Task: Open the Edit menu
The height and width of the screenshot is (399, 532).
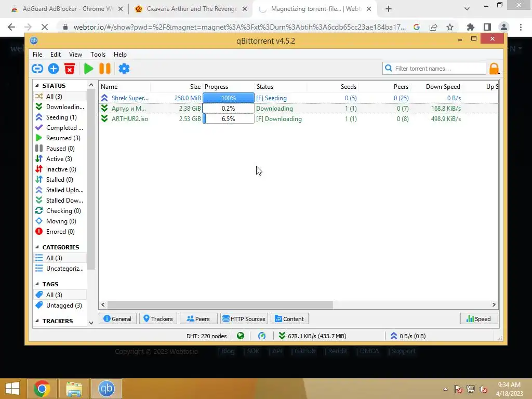Action: 55,54
